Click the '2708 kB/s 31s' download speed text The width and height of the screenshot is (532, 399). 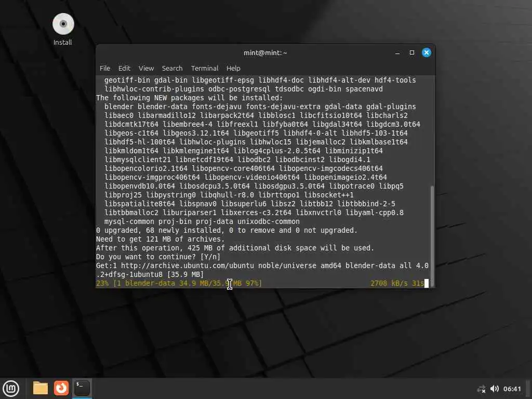pyautogui.click(x=397, y=283)
